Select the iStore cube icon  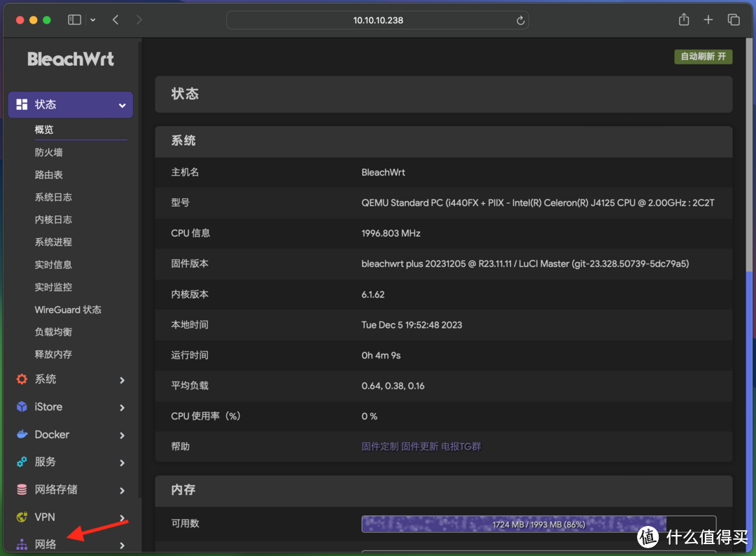(20, 407)
